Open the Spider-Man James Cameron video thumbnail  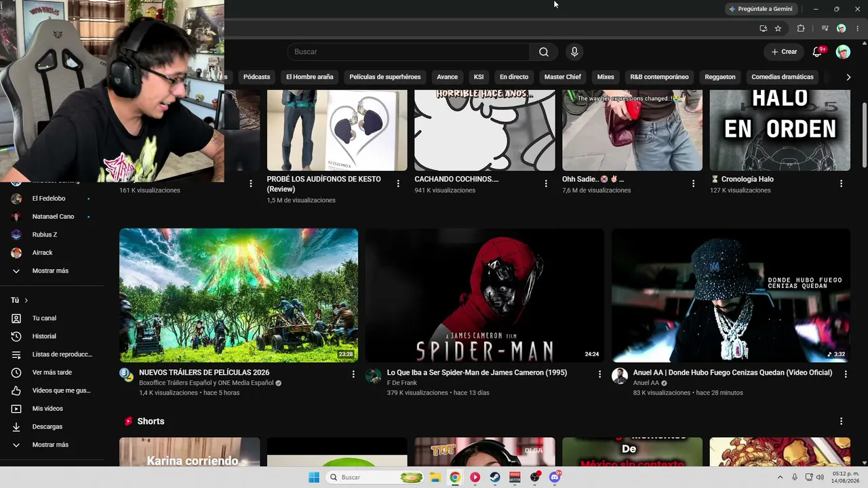[x=485, y=296]
